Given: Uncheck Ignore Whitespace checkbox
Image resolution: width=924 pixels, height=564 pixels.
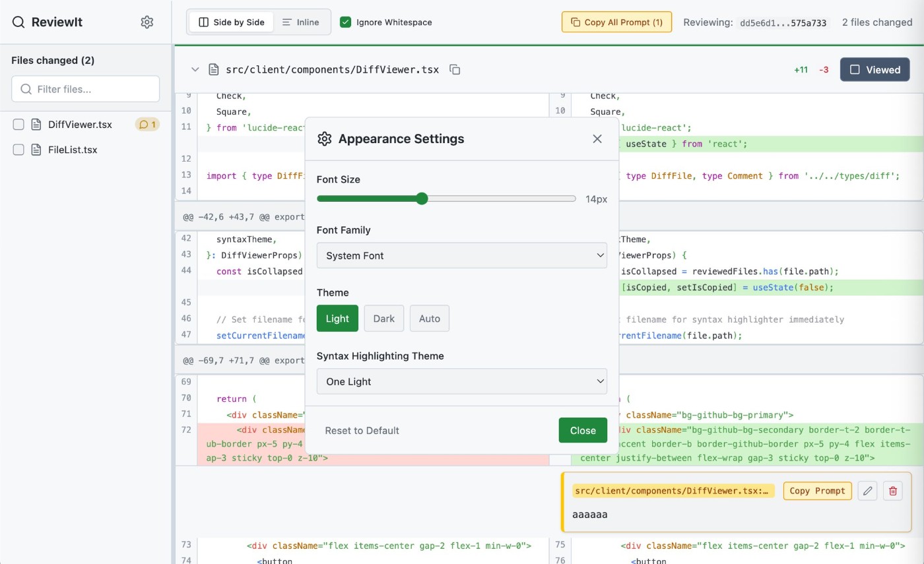Looking at the screenshot, I should click(345, 22).
